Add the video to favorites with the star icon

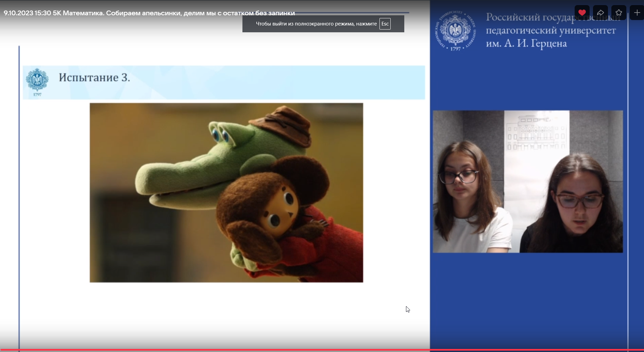click(618, 13)
